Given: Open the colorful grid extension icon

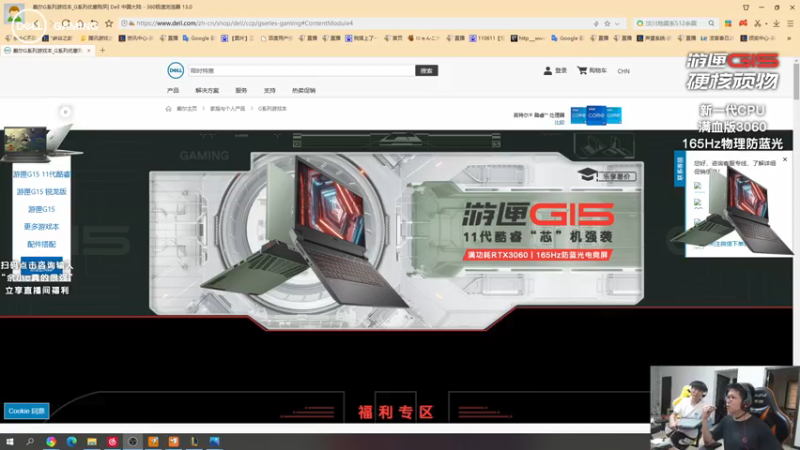Looking at the screenshot, I should click(728, 23).
